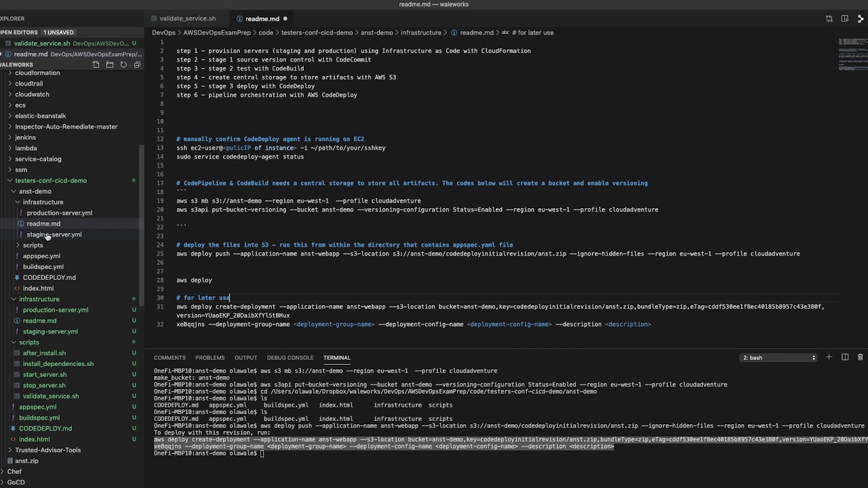This screenshot has width=868, height=488.
Task: Click infrastructure in the breadcrumb
Action: click(x=421, y=33)
